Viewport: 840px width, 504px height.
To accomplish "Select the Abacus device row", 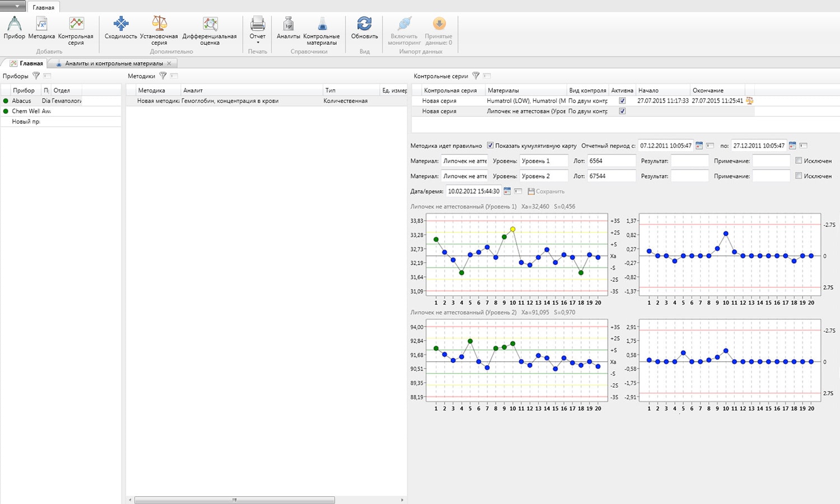I will coord(60,101).
